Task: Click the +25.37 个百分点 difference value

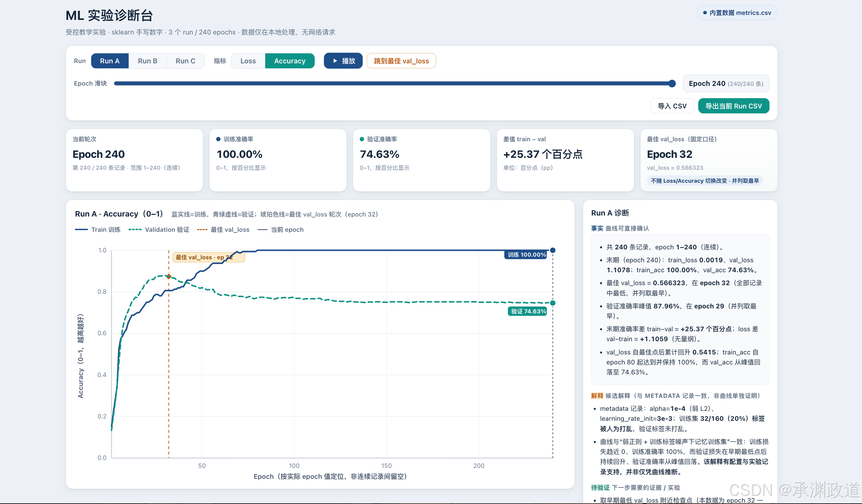Action: [543, 154]
